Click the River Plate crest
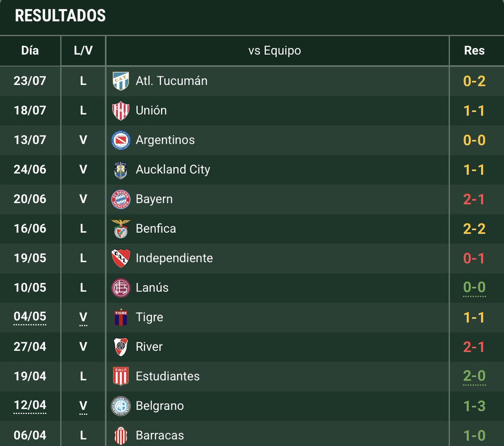The width and height of the screenshot is (504, 446). 121,347
